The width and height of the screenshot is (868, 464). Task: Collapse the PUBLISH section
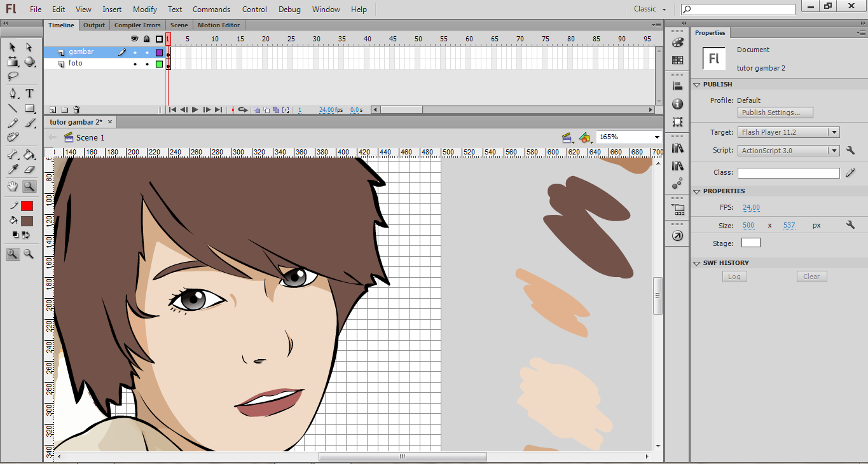coord(697,85)
